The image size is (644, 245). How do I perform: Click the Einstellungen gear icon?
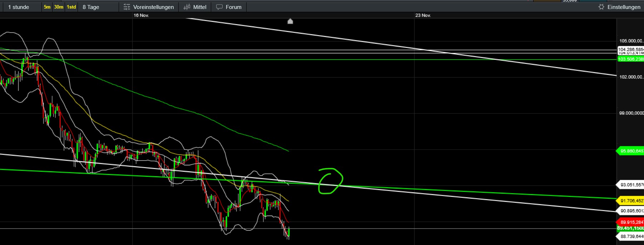(601, 7)
